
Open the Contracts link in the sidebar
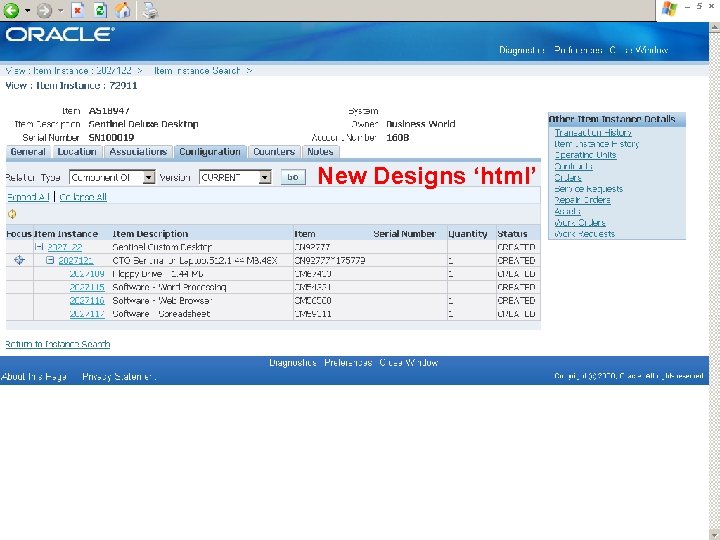coord(574,166)
